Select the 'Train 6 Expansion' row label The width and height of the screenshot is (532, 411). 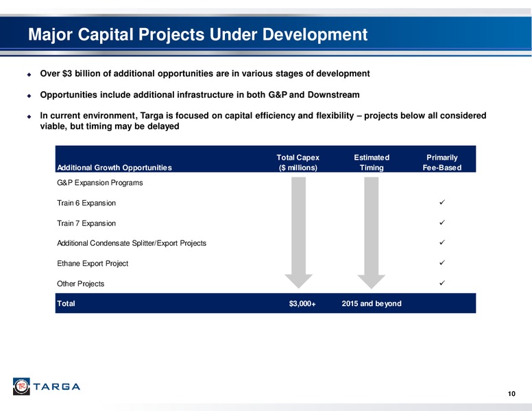tap(86, 203)
